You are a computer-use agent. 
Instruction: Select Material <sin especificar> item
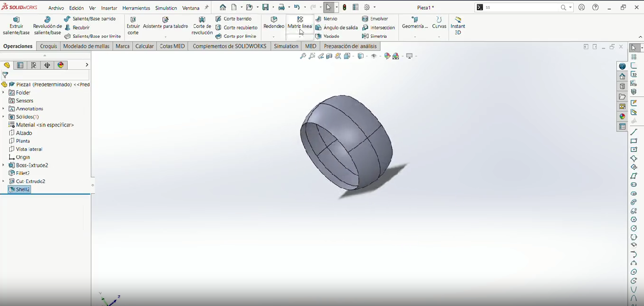pyautogui.click(x=41, y=125)
